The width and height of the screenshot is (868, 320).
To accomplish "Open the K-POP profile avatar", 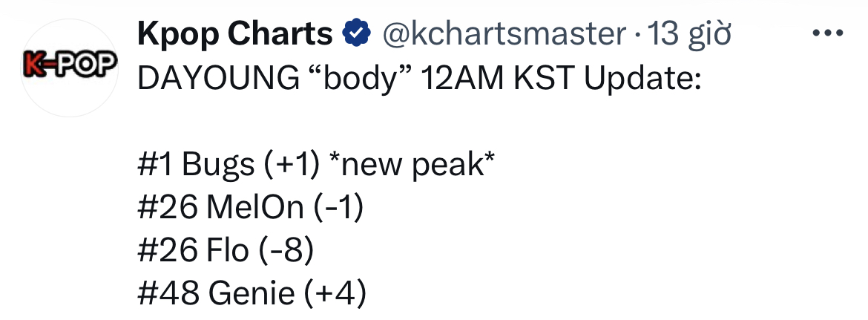I will pyautogui.click(x=69, y=68).
